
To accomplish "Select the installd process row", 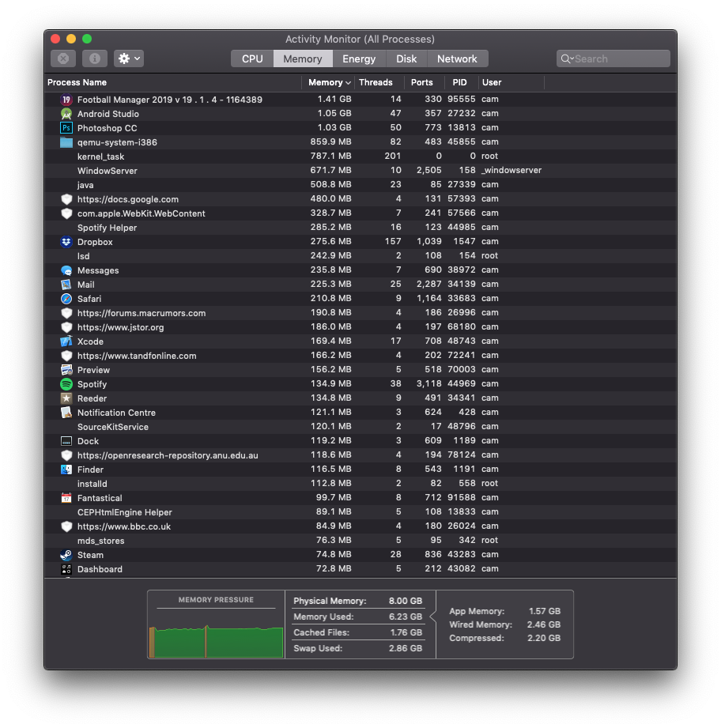I will coord(360,484).
